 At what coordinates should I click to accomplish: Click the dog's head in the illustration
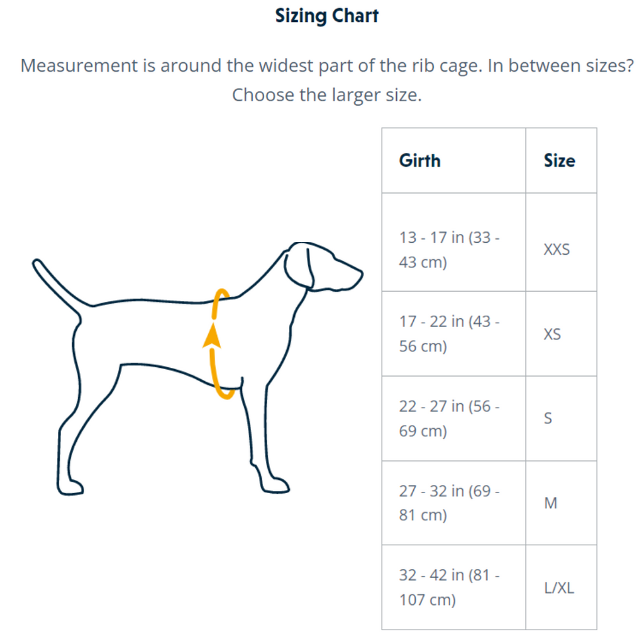coord(327,267)
